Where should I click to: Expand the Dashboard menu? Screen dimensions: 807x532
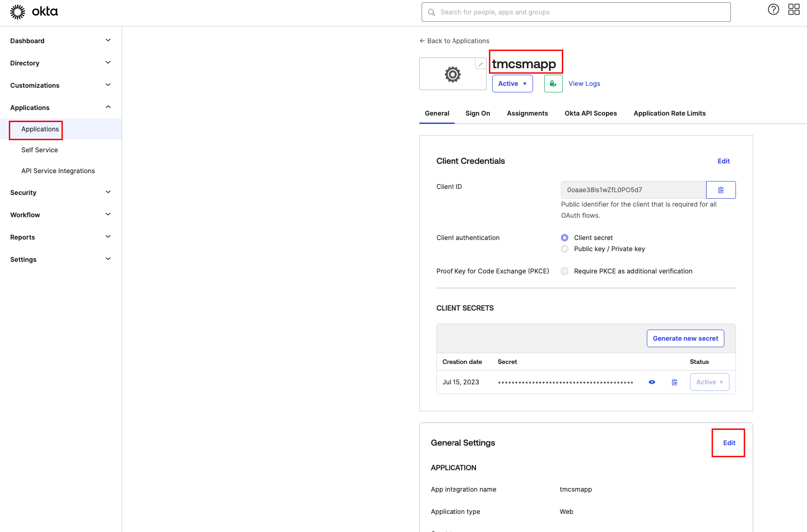(x=61, y=41)
